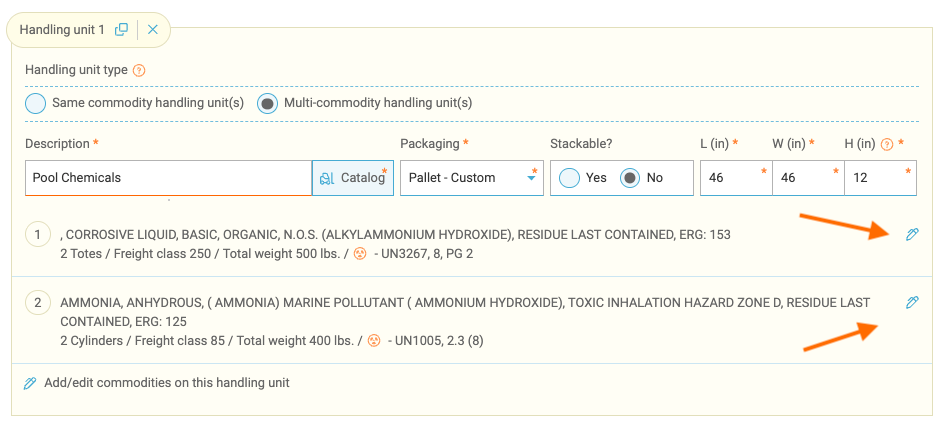
Task: Remove Handling unit 1 with the X icon
Action: pos(153,29)
